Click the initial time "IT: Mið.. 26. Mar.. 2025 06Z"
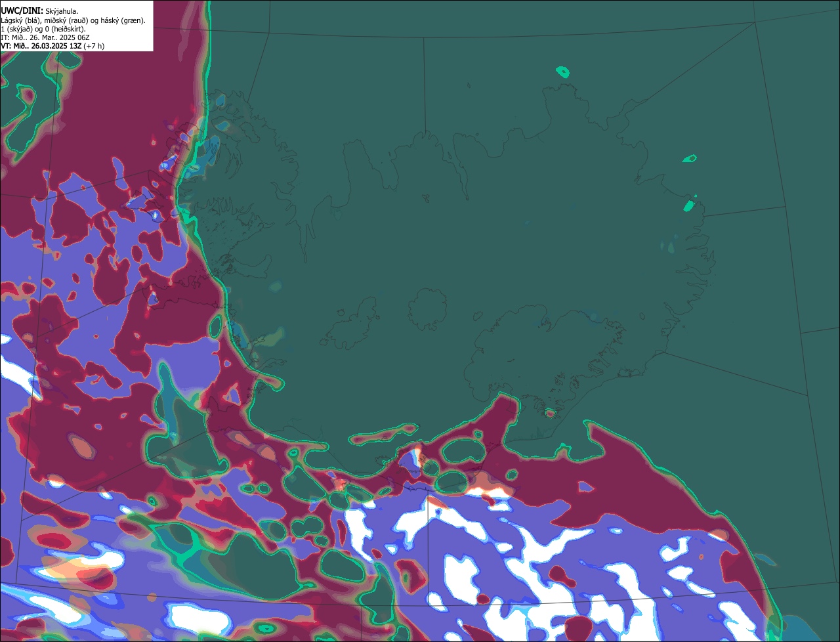 [x=45, y=37]
